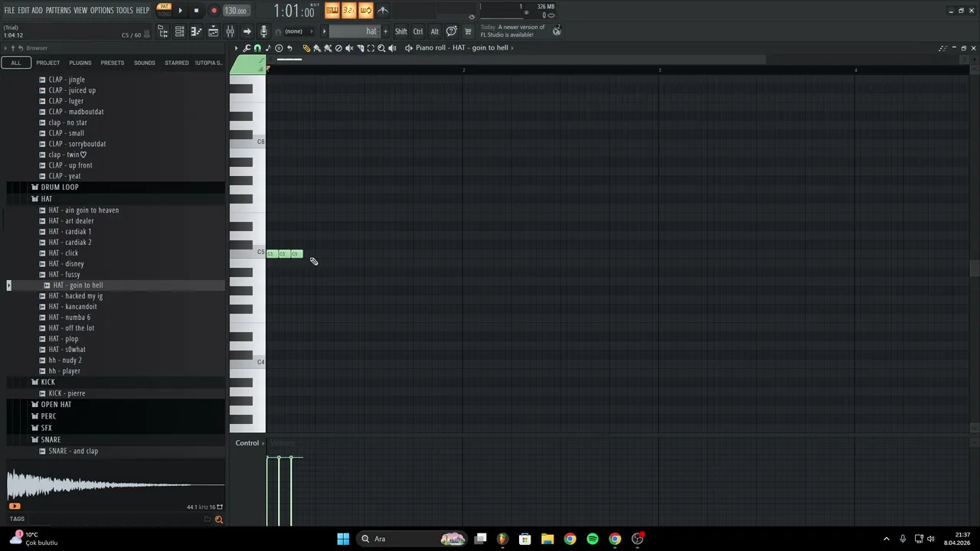The image size is (980, 551).
Task: Click the circular stamp icon in piano roll toolbar
Action: coord(279,48)
